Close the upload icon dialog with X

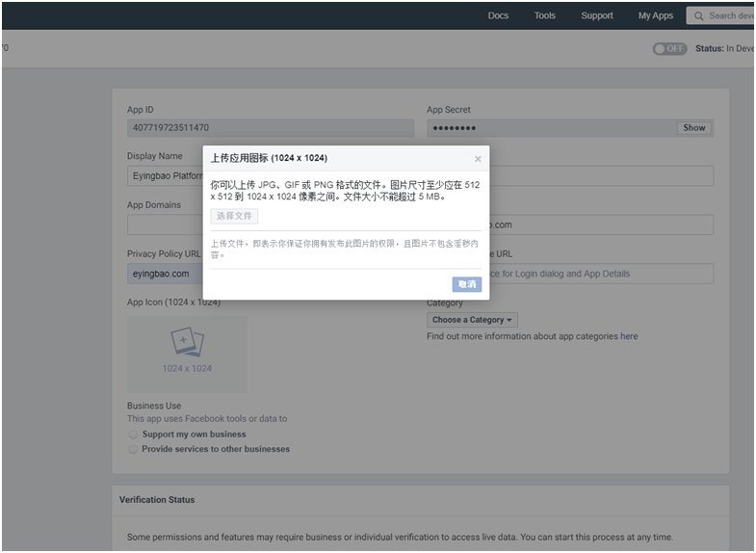click(478, 159)
